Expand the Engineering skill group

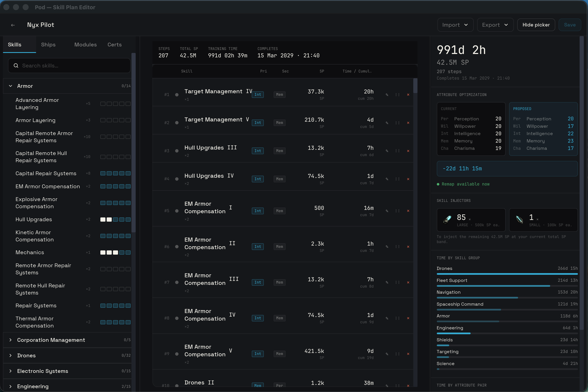(x=67, y=387)
